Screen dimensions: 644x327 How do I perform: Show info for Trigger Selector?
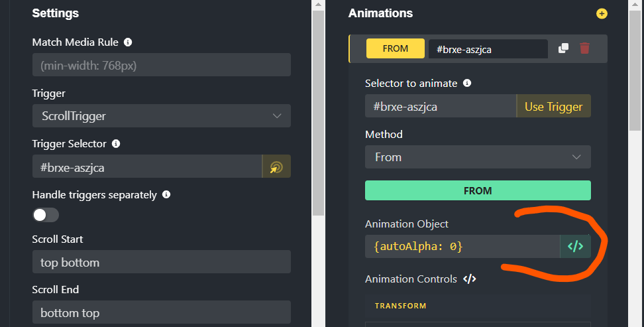tap(116, 143)
